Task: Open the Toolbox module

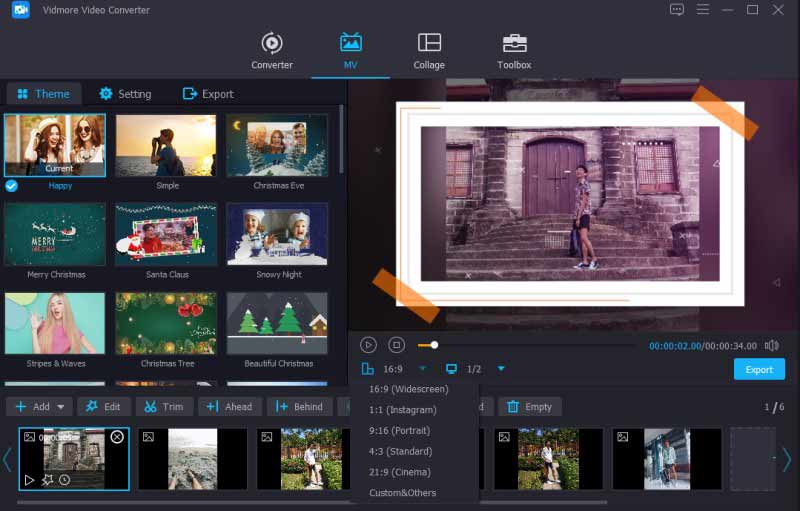Action: point(514,50)
